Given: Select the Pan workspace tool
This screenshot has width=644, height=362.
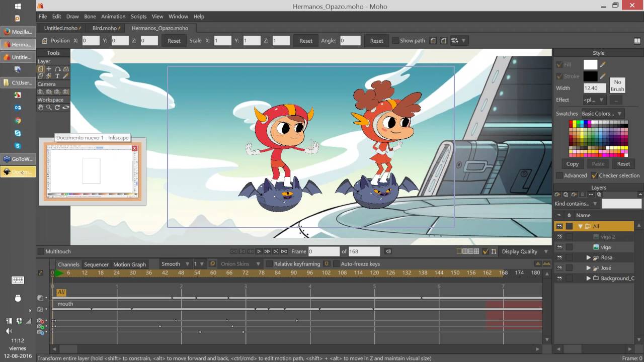Looking at the screenshot, I should 41,107.
